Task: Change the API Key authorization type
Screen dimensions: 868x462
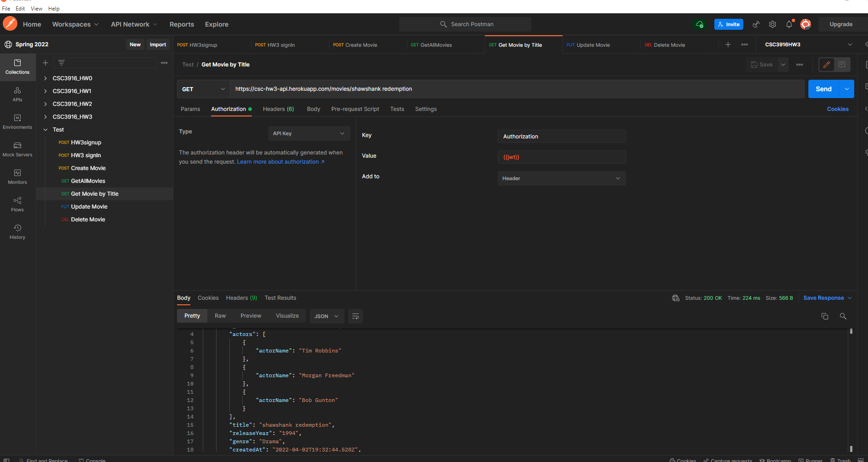Action: 309,133
